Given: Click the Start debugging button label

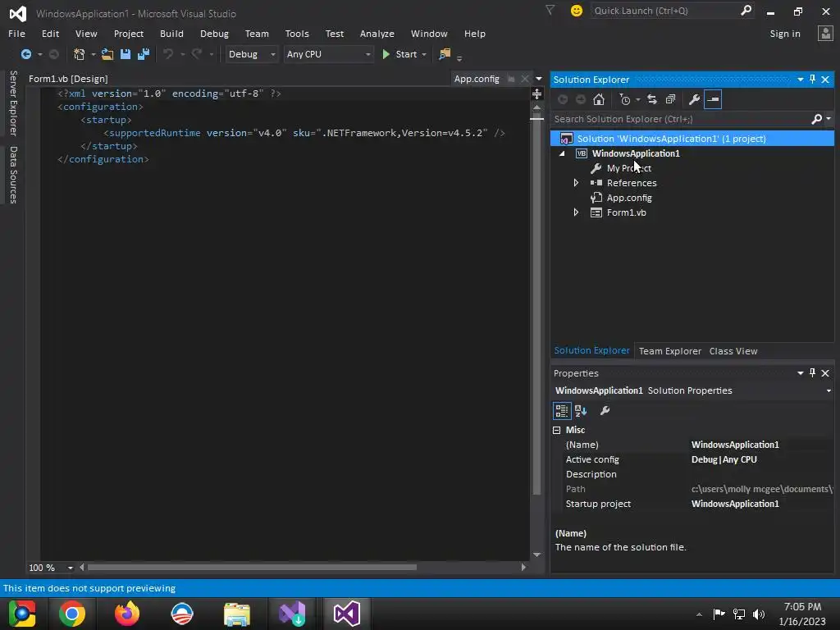Looking at the screenshot, I should pos(406,54).
